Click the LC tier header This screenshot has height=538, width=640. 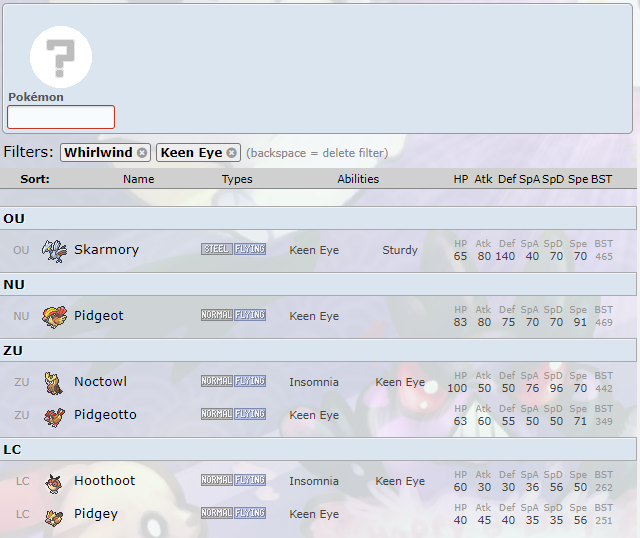pyautogui.click(x=318, y=449)
